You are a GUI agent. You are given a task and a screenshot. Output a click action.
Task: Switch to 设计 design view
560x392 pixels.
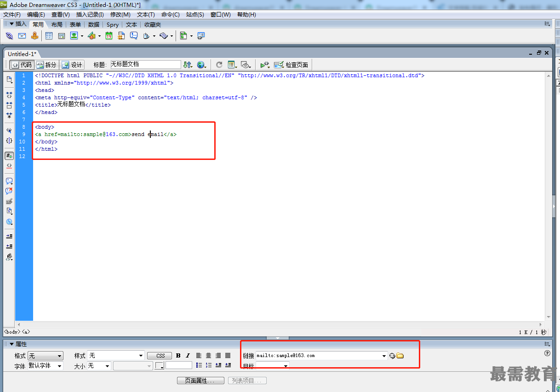point(72,65)
